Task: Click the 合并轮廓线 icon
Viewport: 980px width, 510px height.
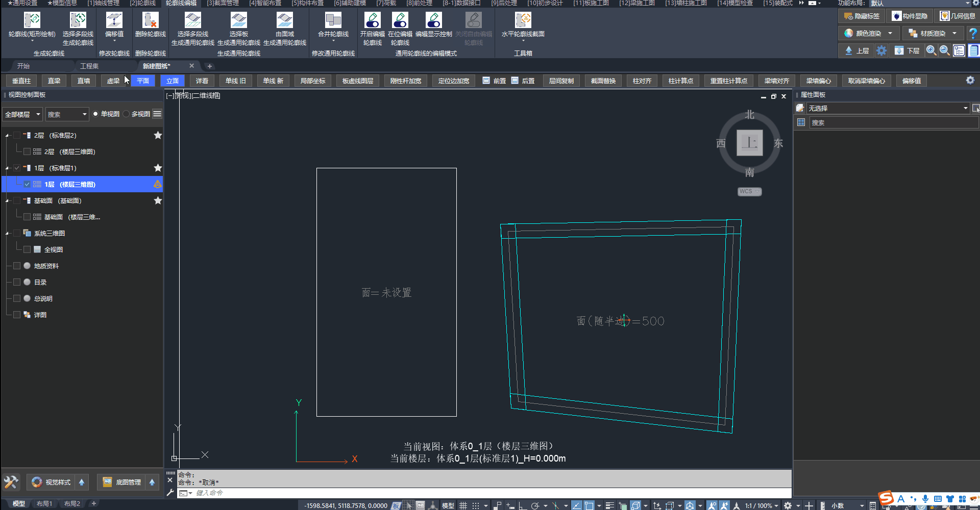Action: (333, 20)
